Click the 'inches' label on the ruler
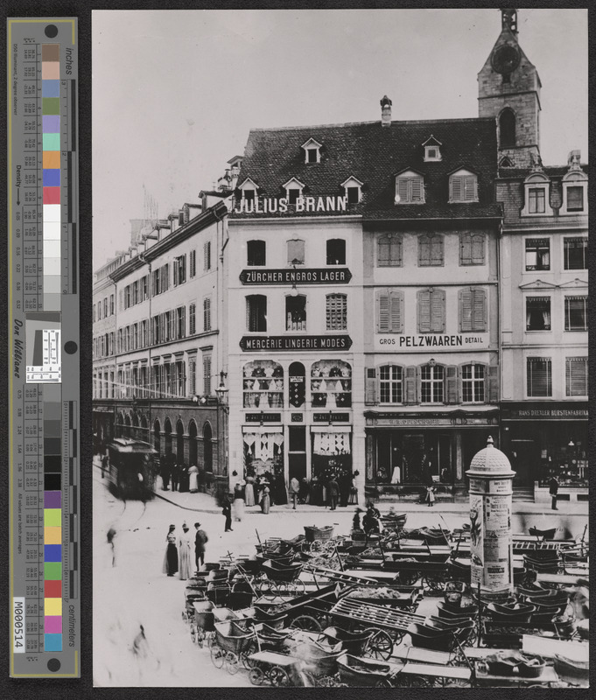This screenshot has width=596, height=700. pos(69,60)
